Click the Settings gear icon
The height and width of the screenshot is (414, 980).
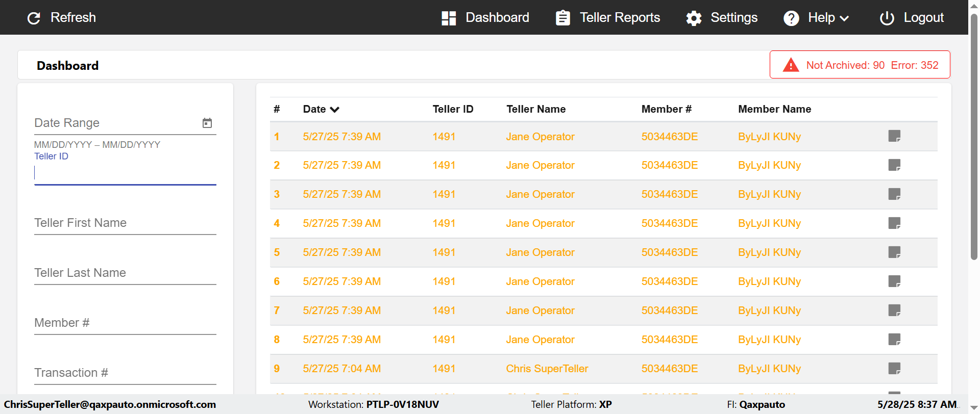(x=694, y=18)
